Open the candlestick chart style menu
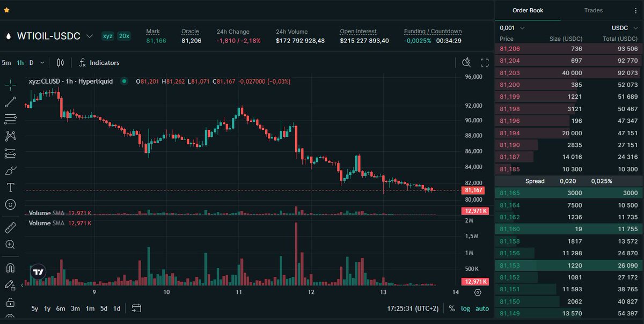Viewport: 644px width, 324px height. click(x=60, y=63)
